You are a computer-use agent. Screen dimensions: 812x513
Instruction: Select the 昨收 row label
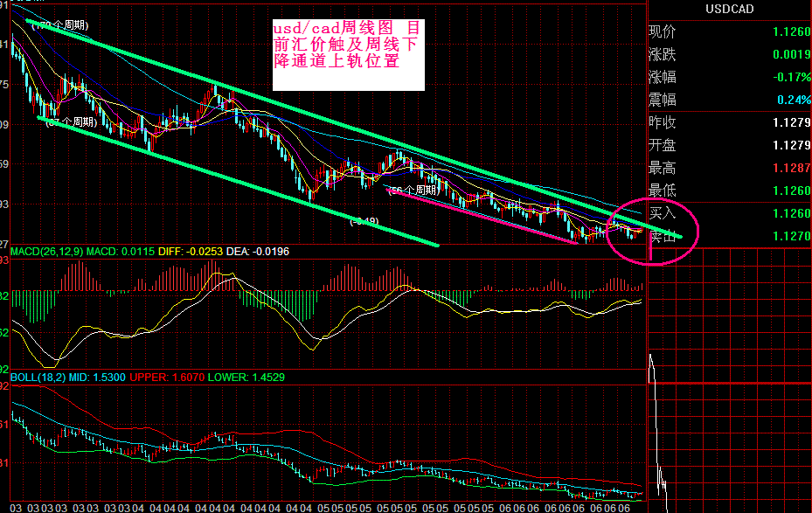[663, 122]
